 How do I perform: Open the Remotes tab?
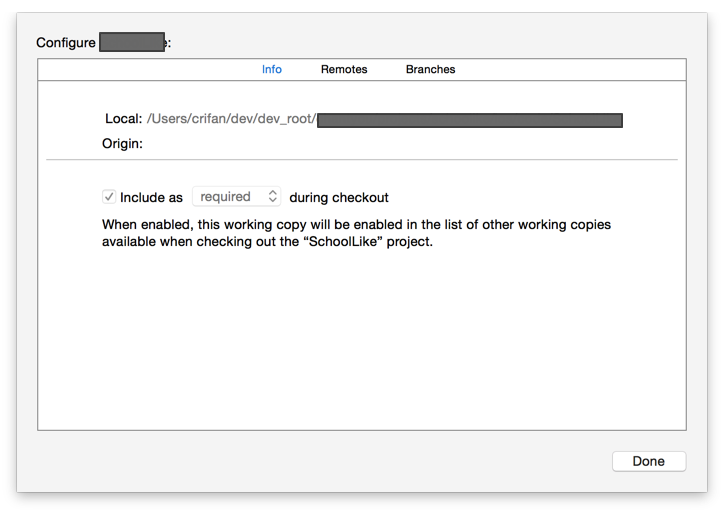[x=344, y=70]
